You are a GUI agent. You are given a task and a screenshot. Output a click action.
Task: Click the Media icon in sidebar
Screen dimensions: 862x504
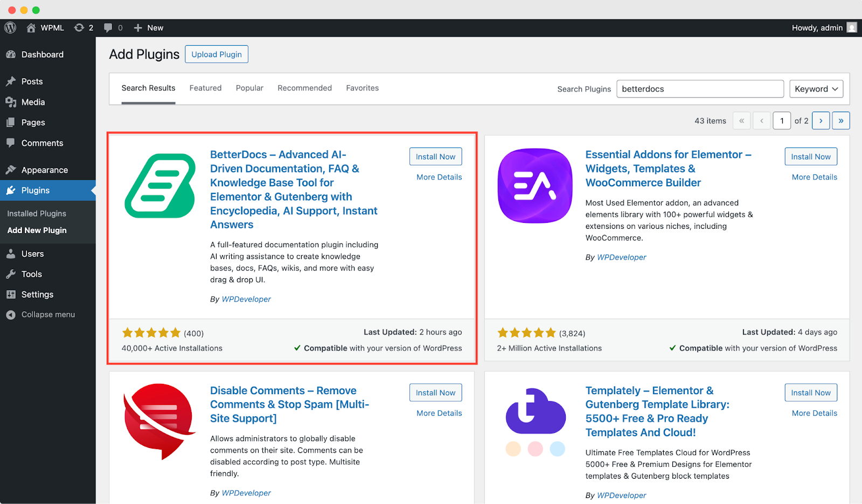pyautogui.click(x=11, y=102)
